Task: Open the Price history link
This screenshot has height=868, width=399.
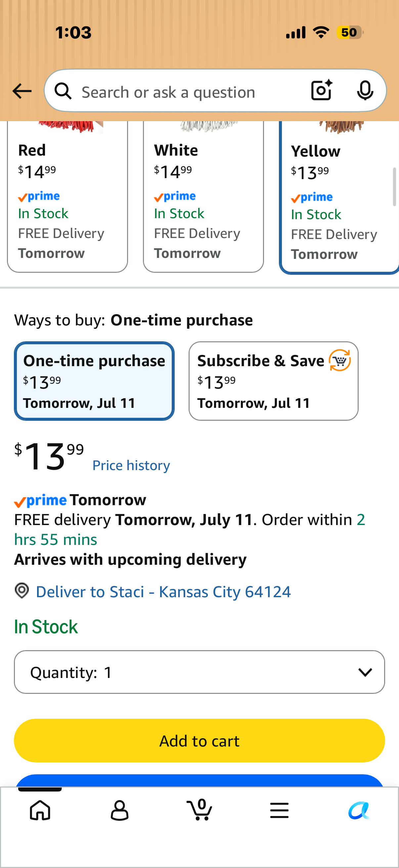Action: [x=131, y=466]
